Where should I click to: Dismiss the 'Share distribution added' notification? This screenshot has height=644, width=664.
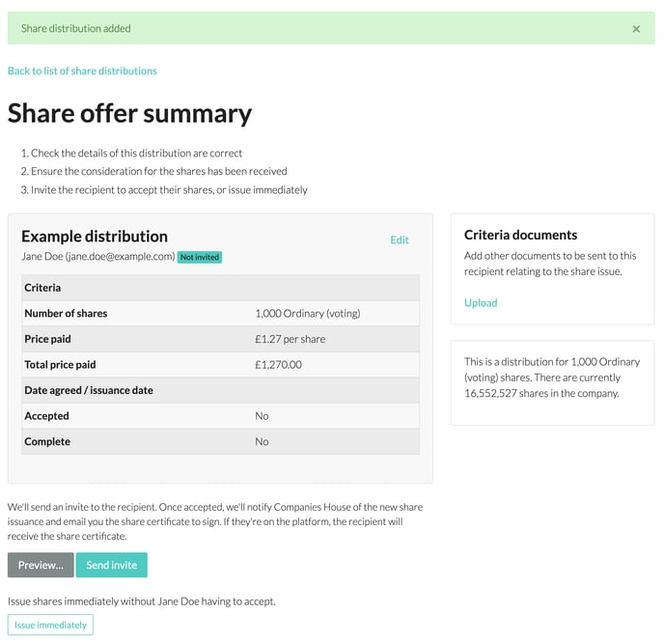click(636, 29)
